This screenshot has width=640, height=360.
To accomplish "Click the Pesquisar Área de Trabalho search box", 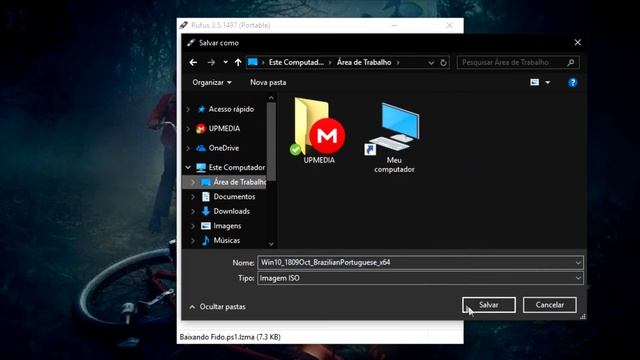I will coord(518,62).
